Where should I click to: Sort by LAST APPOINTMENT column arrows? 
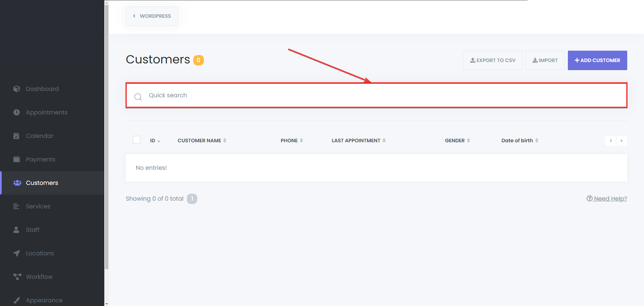(x=384, y=141)
